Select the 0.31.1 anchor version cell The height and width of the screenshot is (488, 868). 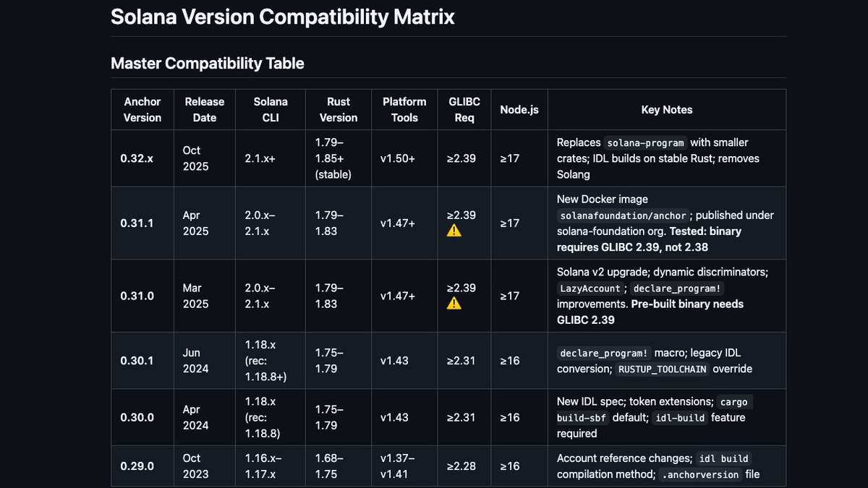click(142, 223)
